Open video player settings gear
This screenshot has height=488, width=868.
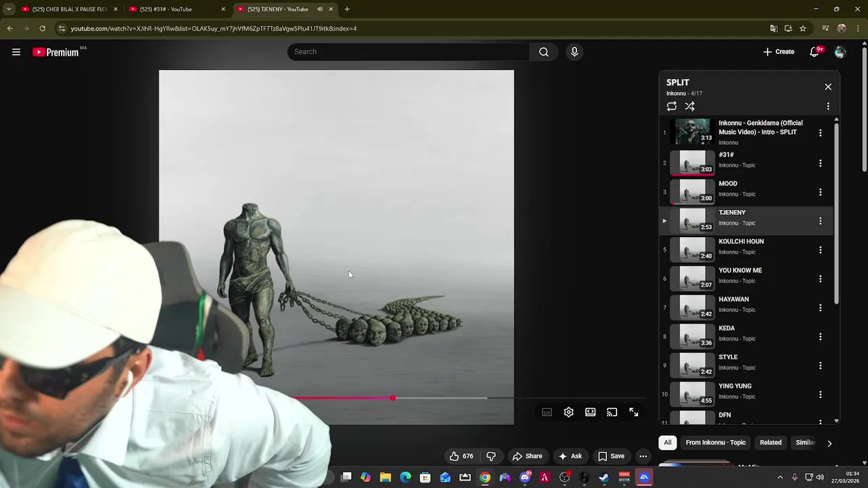(x=569, y=412)
